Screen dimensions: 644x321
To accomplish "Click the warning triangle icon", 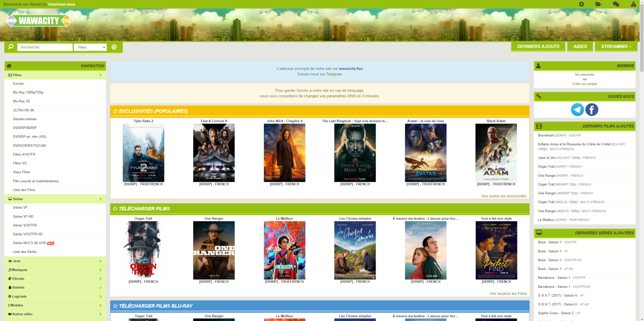I will pos(634,4).
